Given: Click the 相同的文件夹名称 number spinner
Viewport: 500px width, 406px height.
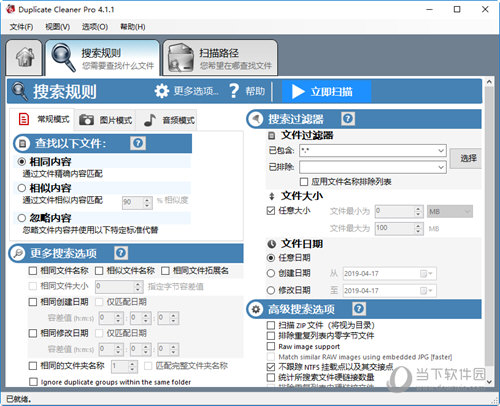Looking at the screenshot, I should 124,366.
